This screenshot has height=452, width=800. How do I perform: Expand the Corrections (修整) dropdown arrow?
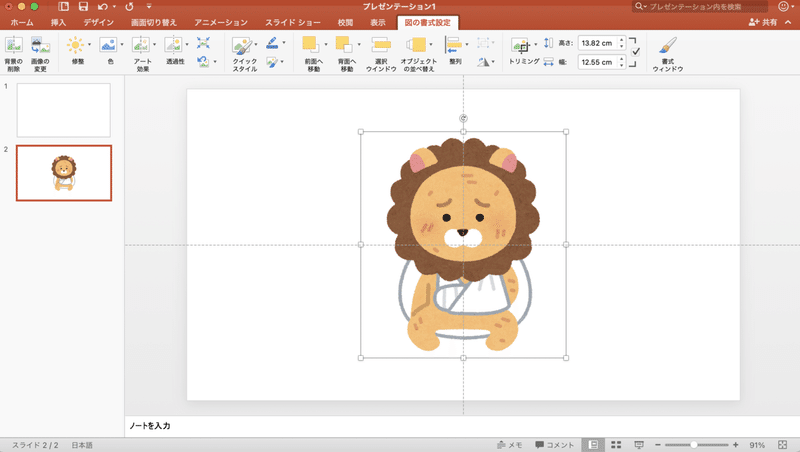tap(89, 45)
